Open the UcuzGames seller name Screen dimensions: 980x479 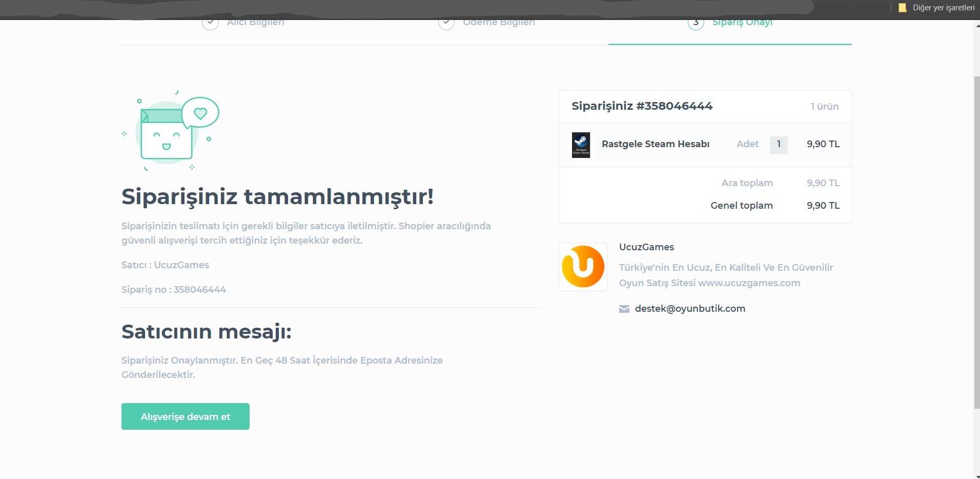646,247
